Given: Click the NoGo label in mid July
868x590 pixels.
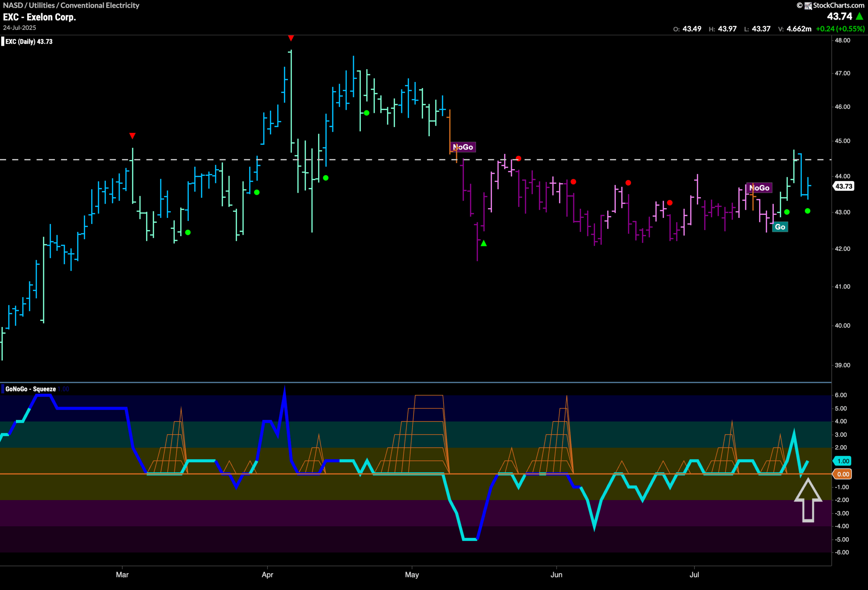Looking at the screenshot, I should [x=759, y=188].
